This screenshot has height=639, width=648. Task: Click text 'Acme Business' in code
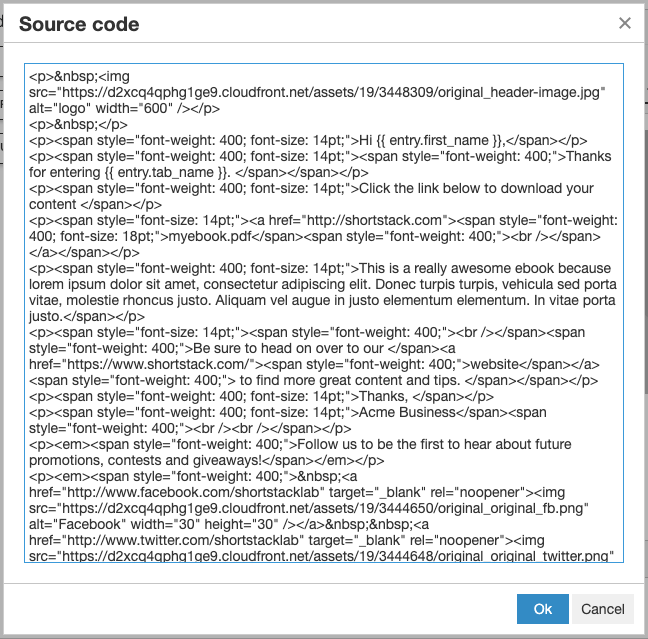407,412
